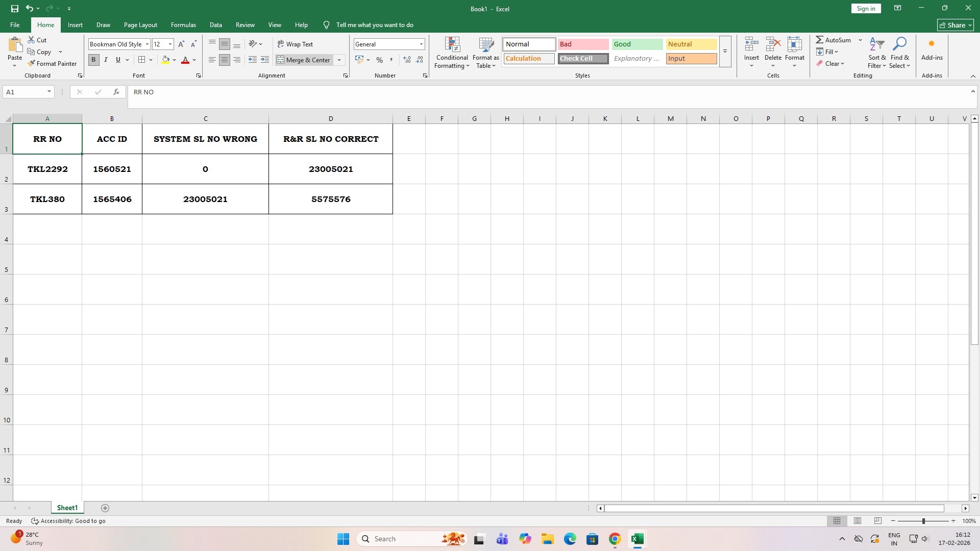
Task: Click the Increase Font Size icon
Action: coord(181,44)
